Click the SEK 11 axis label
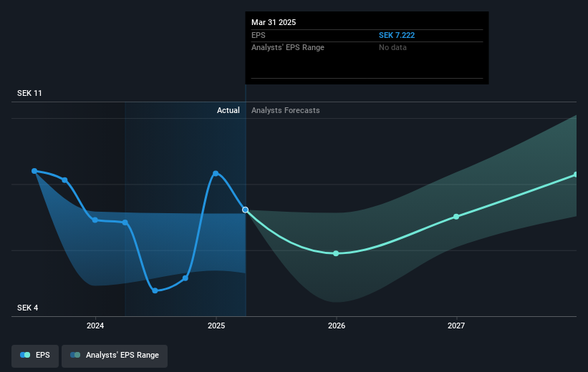588x372 pixels. click(x=29, y=93)
